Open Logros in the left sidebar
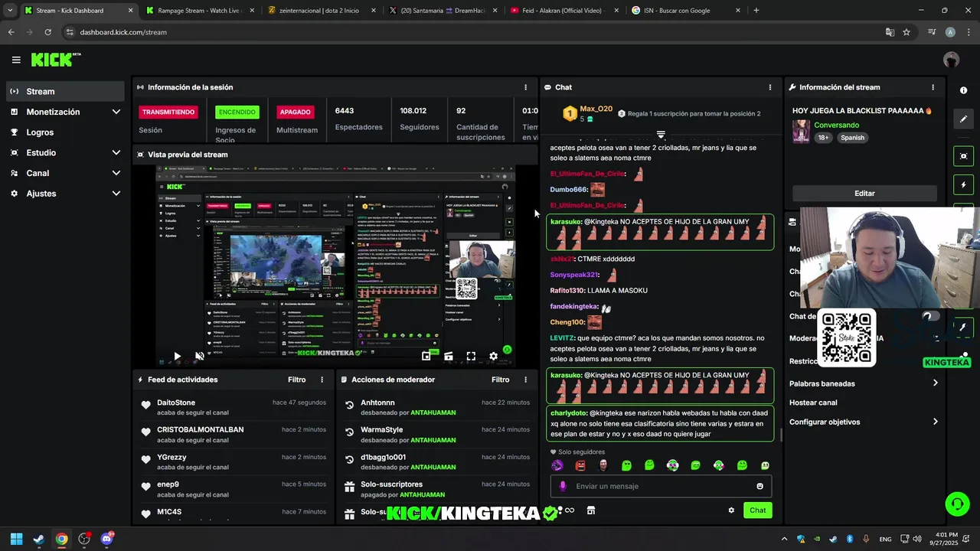The height and width of the screenshot is (551, 980). click(65, 132)
